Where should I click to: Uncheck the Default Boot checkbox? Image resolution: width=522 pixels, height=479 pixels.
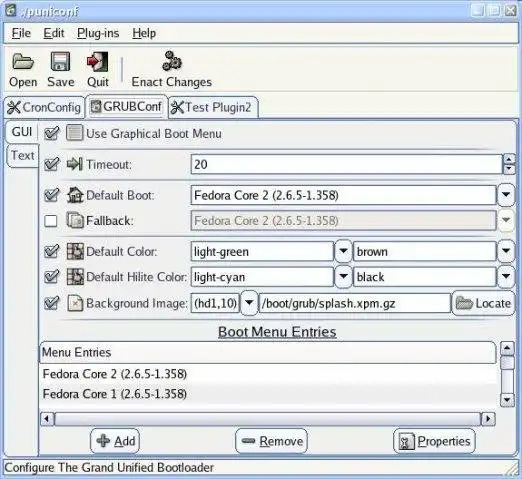click(x=51, y=195)
